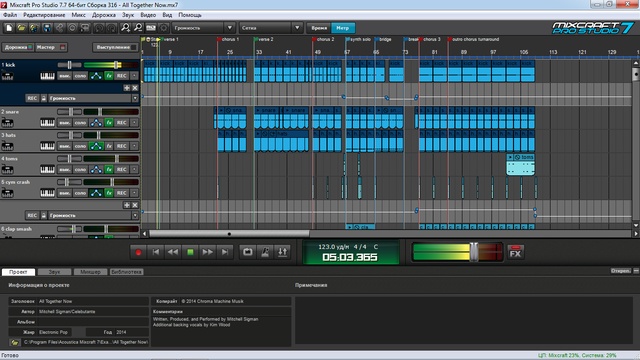Viewport: 640px width, 360px height.
Task: Arm REC on toms track
Action: [x=122, y=169]
